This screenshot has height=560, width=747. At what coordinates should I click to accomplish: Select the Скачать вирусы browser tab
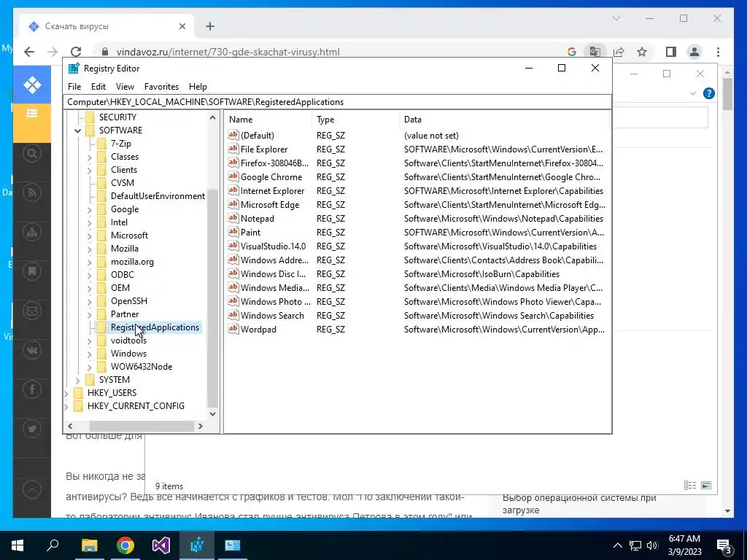pos(107,26)
